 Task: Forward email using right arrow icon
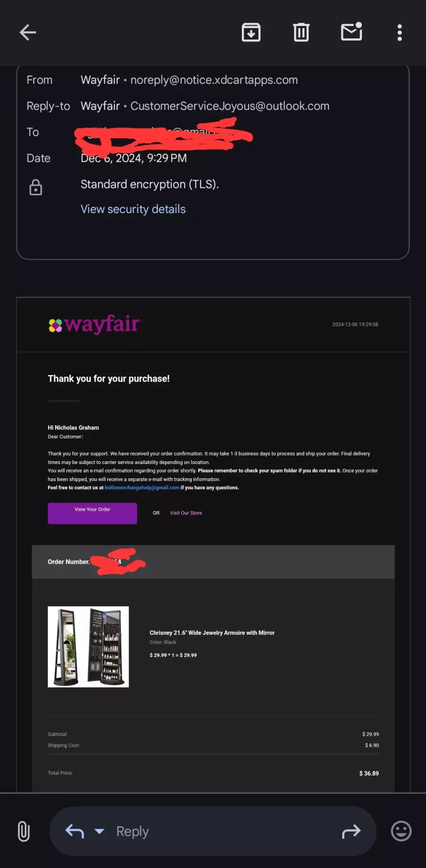click(x=351, y=831)
